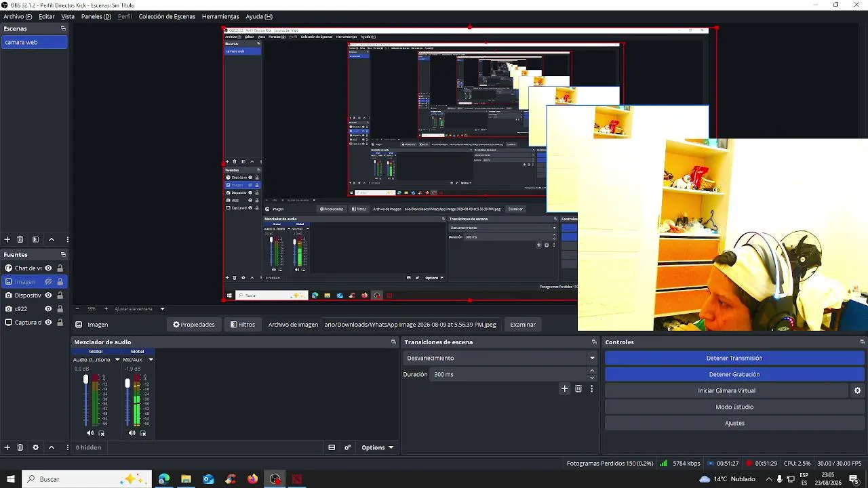Viewport: 868px width, 488px height.
Task: Hide the Chat de voz source
Action: (48, 268)
